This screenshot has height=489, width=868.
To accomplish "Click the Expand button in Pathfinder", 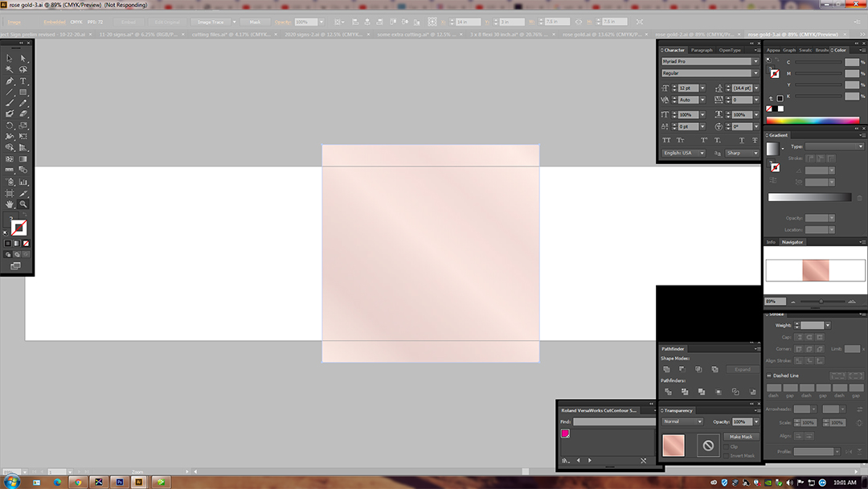I will 743,369.
